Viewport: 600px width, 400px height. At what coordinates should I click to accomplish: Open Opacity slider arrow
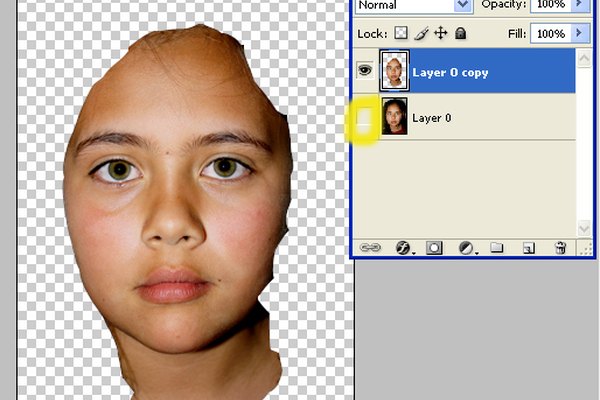[579, 4]
